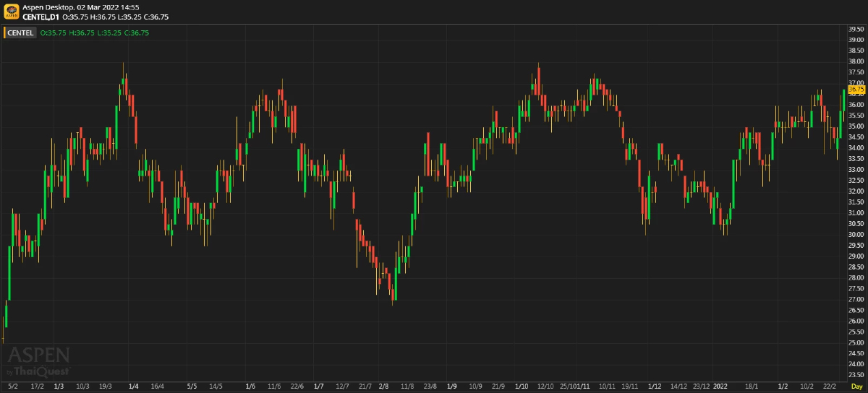Click the 1/6 date on time axis
The height and width of the screenshot is (393, 868).
pos(250,386)
